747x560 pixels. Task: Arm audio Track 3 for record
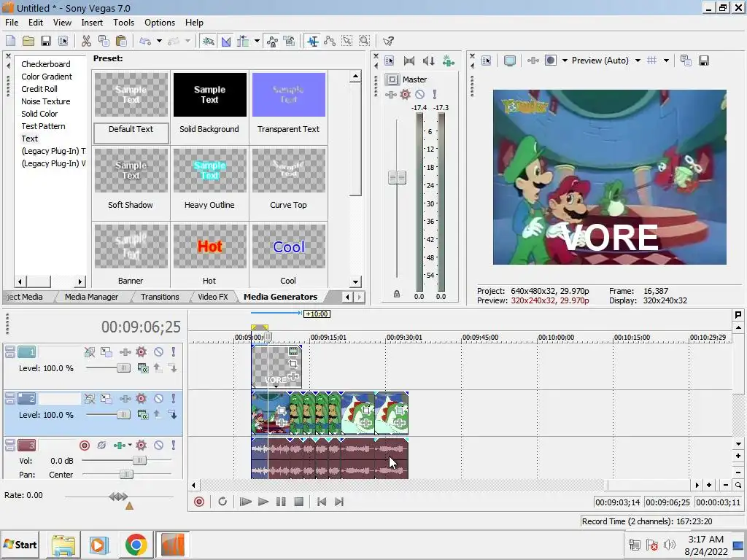[85, 446]
